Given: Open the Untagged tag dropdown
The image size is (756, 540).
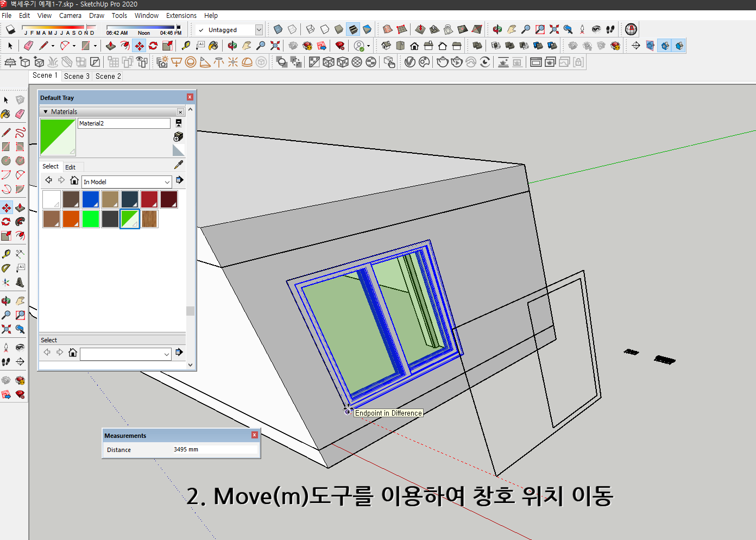Looking at the screenshot, I should click(259, 30).
